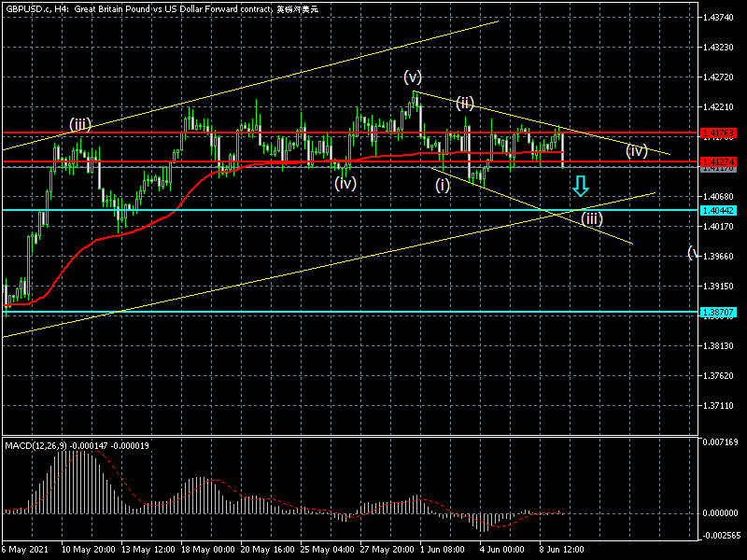Click the 4 Jun 00:00 time label
The image size is (747, 560).
coord(502,550)
